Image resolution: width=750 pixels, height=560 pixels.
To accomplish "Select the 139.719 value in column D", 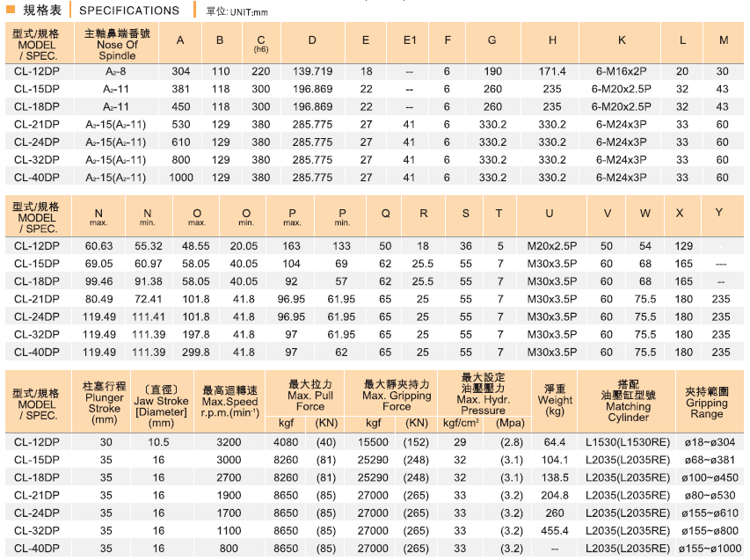I will click(x=312, y=71).
